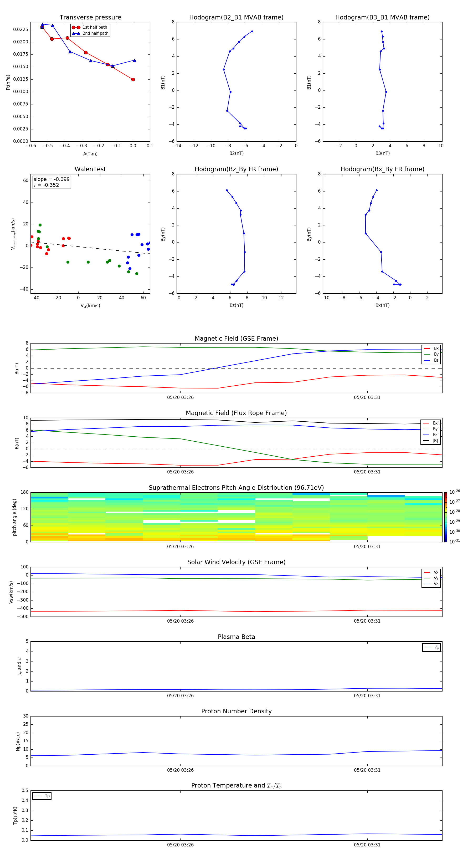Click the pitch angle colorbar scale
473x868 pixels.
[x=445, y=517]
